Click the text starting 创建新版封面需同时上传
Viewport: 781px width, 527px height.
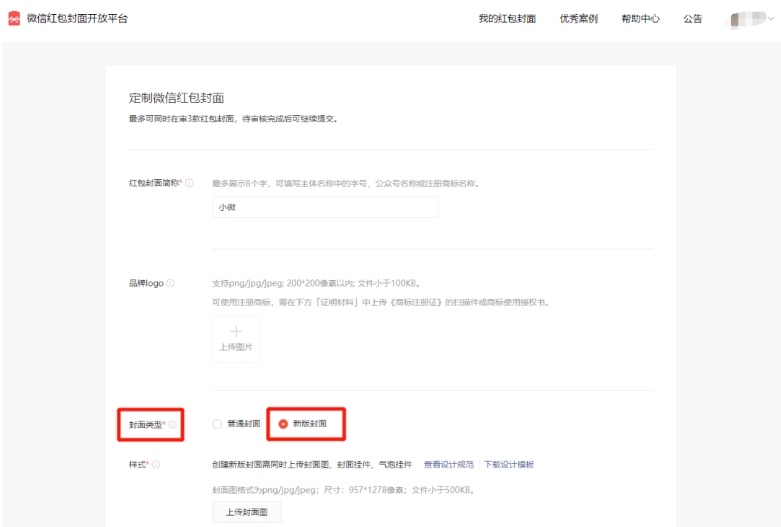pyautogui.click(x=312, y=464)
